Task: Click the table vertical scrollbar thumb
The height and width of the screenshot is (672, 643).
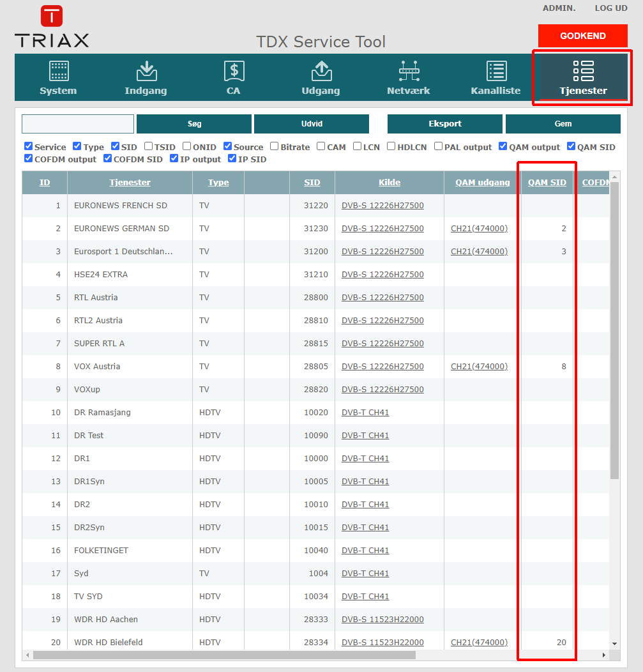Action: (615, 330)
